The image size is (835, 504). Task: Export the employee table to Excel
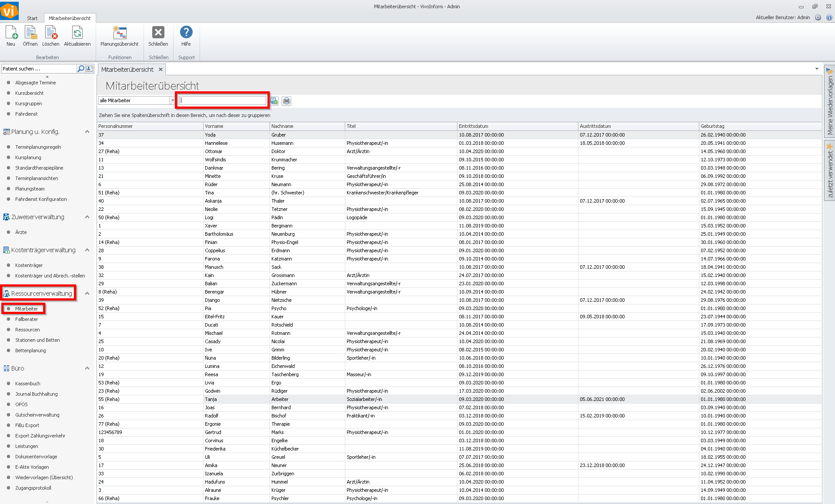pyautogui.click(x=274, y=101)
